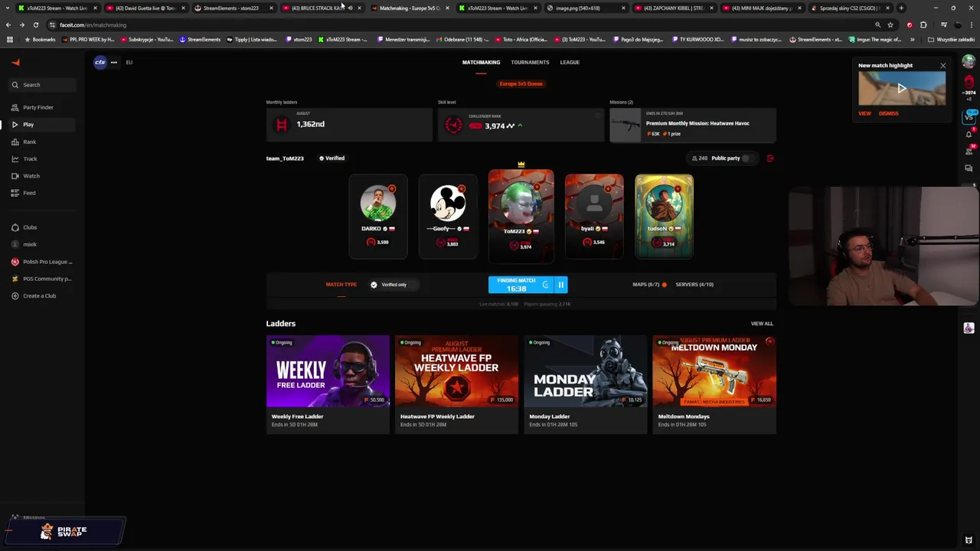Bookmark this page with the star icon

coord(890,24)
